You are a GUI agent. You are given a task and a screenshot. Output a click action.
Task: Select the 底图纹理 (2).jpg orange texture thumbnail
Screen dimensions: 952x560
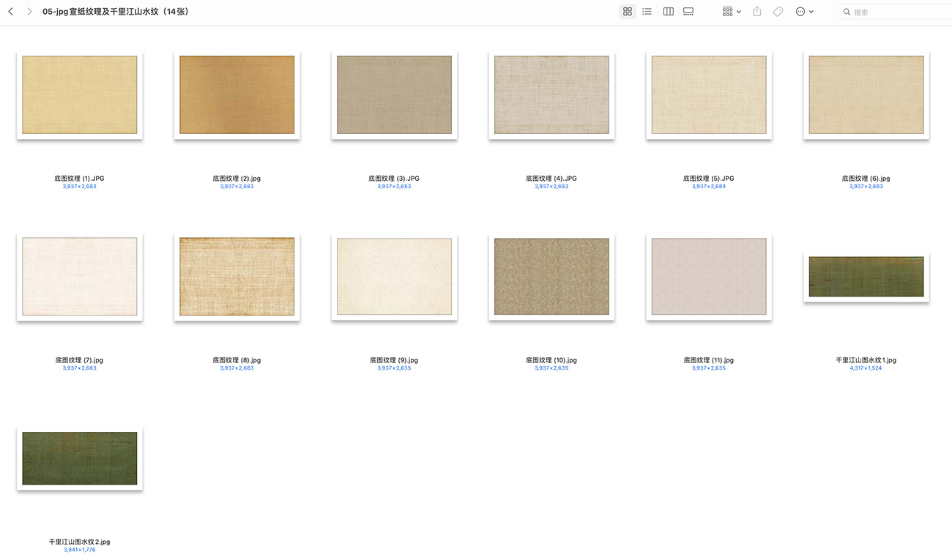point(237,95)
